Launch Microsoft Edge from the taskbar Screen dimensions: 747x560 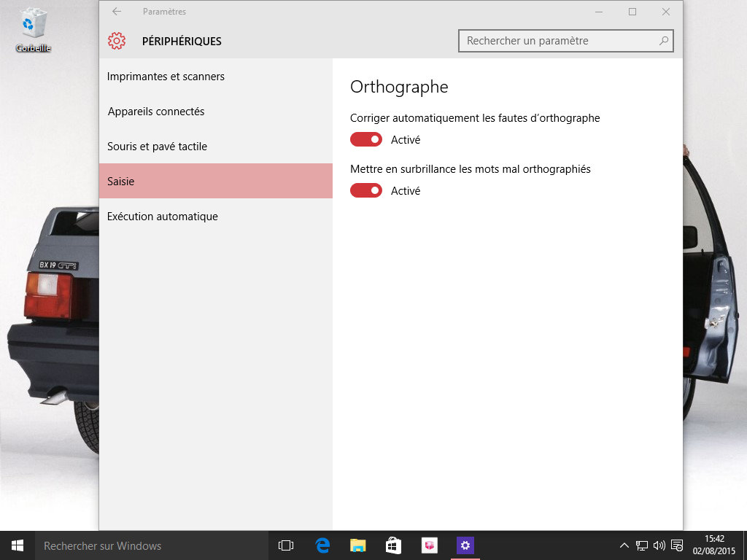[x=322, y=545]
